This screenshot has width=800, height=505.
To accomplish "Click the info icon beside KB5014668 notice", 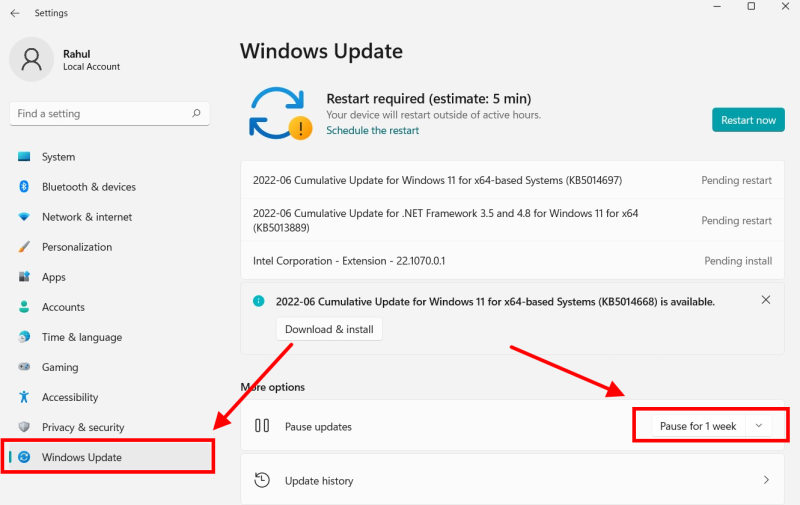I will [x=259, y=301].
